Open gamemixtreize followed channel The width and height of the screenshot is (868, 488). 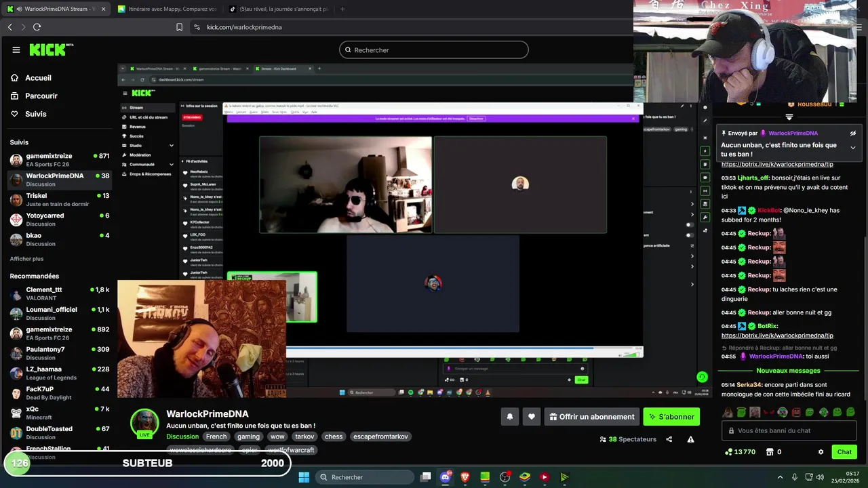click(60, 159)
